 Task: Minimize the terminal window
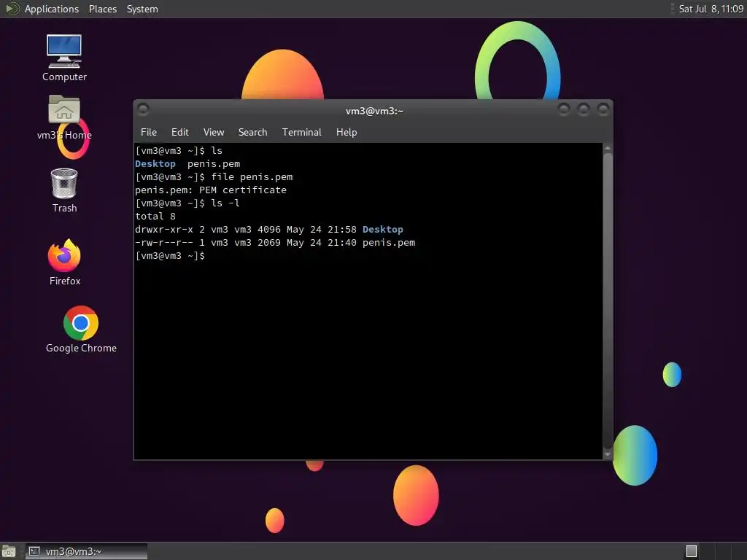pyautogui.click(x=564, y=109)
